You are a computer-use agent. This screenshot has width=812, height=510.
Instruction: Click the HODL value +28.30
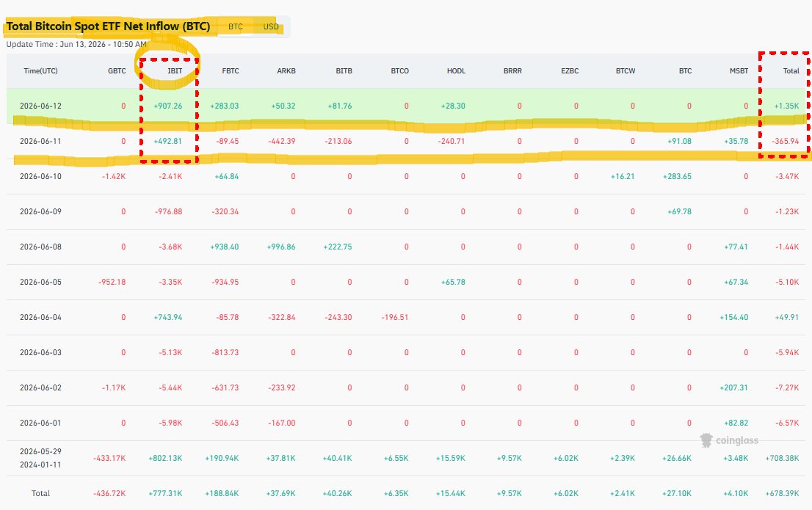[x=453, y=106]
